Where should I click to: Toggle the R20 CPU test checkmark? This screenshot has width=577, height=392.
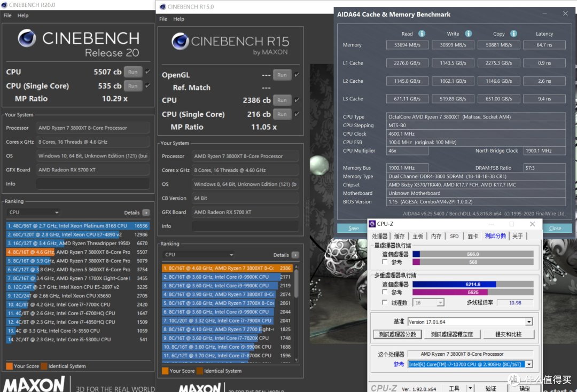coord(147,72)
